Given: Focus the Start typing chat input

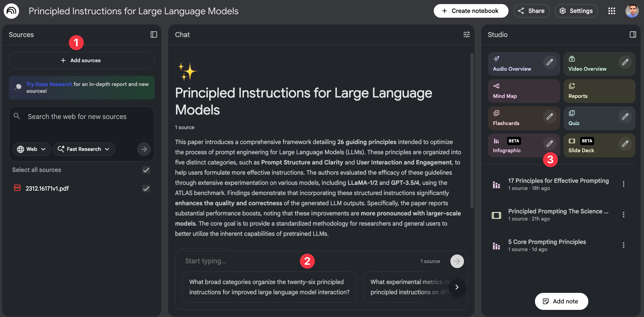Looking at the screenshot, I should pos(299,261).
